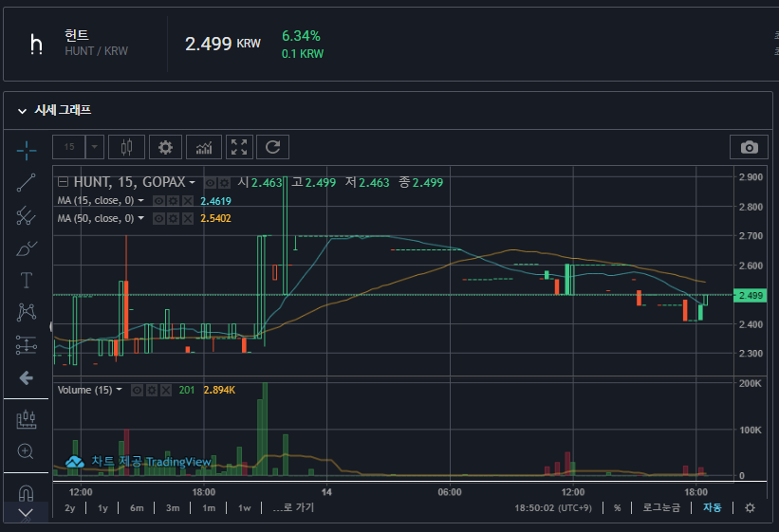Viewport: 779px width, 532px height.
Task: Collapse the 시세 그래프 section
Action: click(x=22, y=111)
